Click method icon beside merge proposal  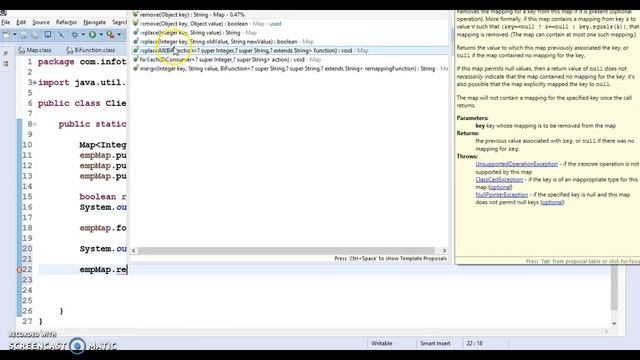tap(136, 69)
